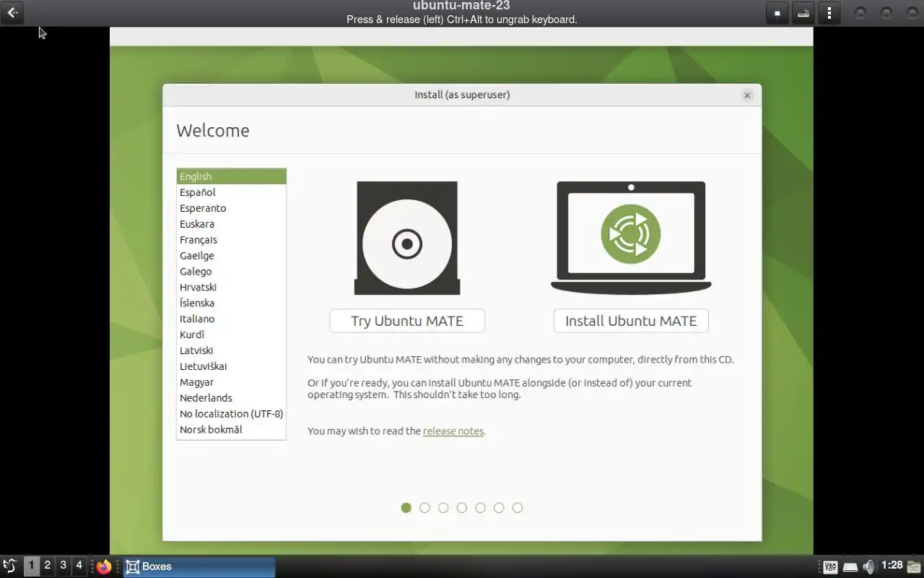The height and width of the screenshot is (578, 924).
Task: Open the release notes link
Action: click(x=453, y=431)
